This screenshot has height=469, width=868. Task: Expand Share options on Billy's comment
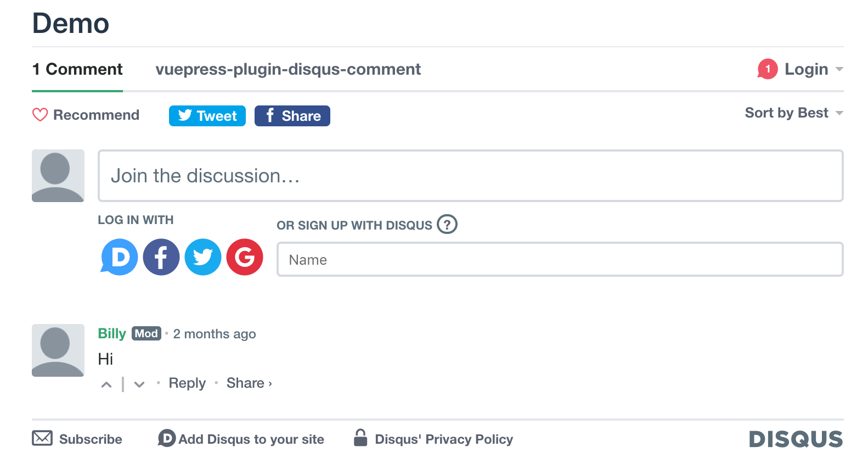(x=249, y=383)
